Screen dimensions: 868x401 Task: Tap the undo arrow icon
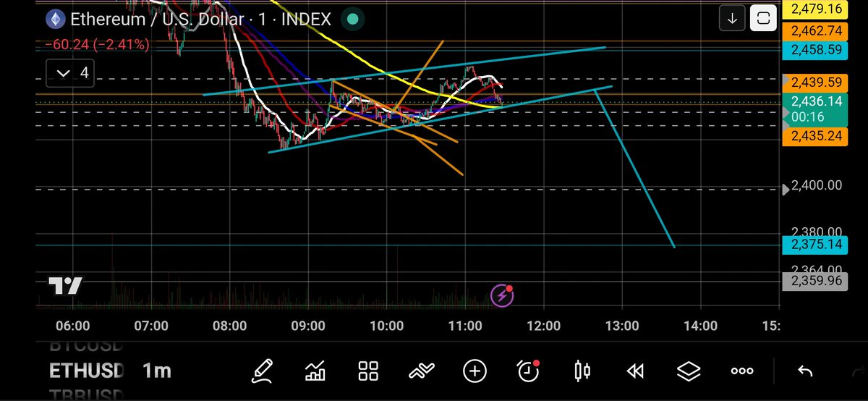805,371
